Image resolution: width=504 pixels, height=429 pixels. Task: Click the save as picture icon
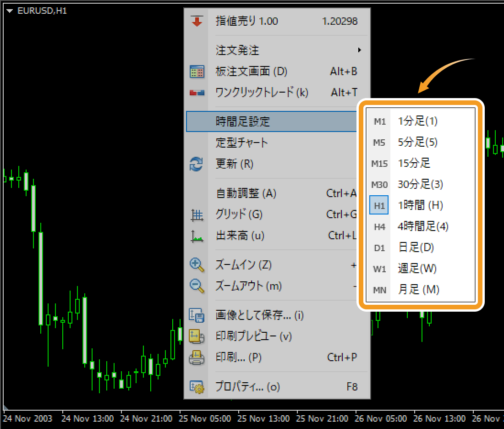(x=197, y=315)
